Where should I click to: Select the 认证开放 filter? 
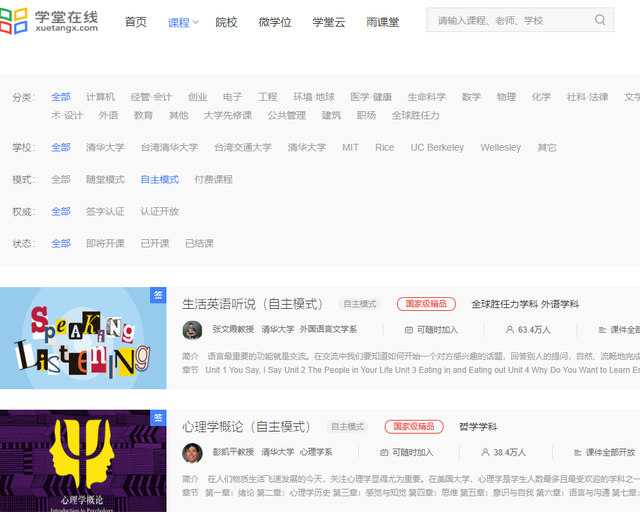click(x=160, y=211)
